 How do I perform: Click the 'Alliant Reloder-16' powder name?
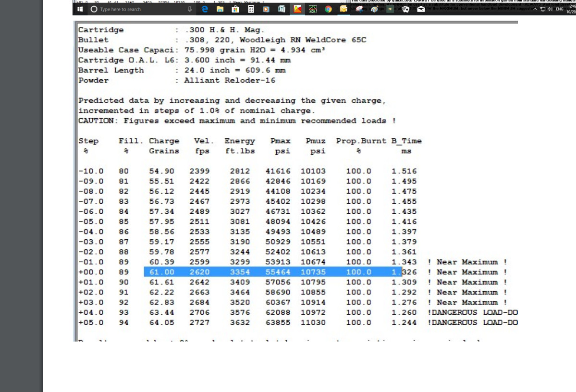click(230, 80)
